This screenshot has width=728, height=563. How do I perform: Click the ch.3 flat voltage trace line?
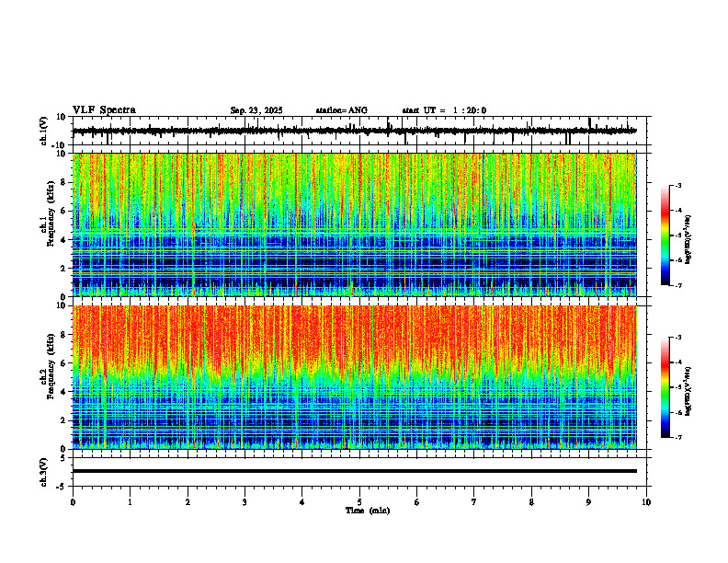click(355, 471)
